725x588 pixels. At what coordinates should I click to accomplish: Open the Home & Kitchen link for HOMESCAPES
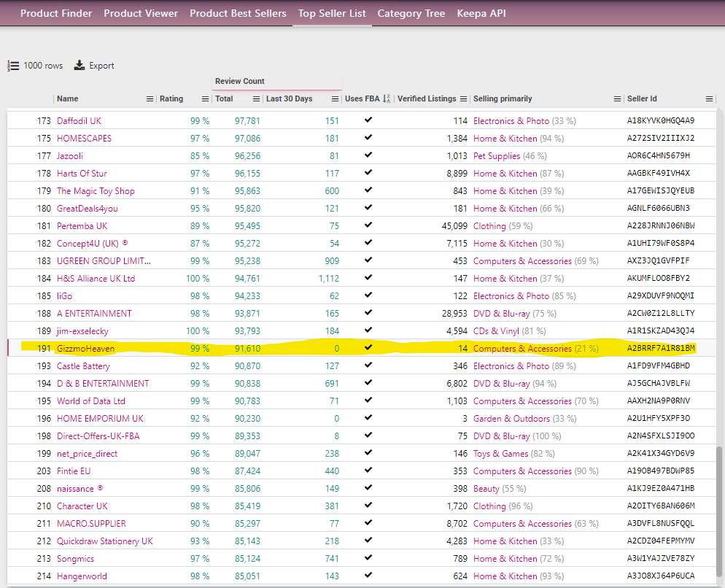click(505, 138)
